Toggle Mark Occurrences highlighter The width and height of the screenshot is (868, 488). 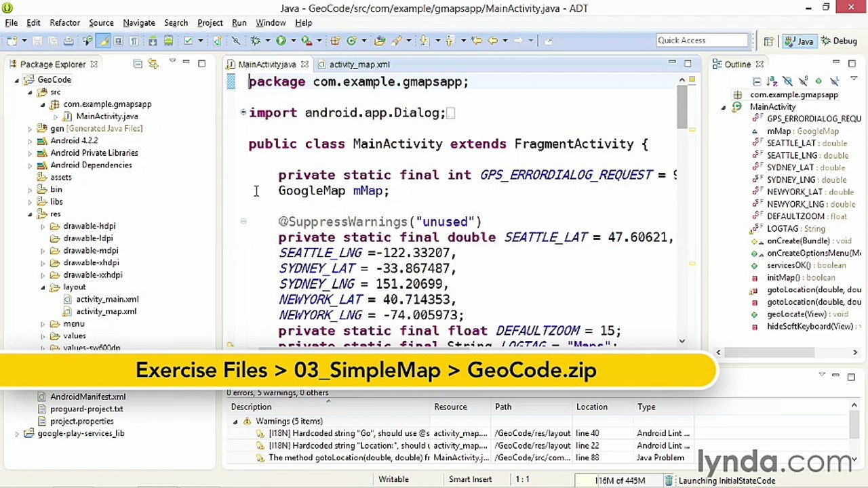pos(103,41)
